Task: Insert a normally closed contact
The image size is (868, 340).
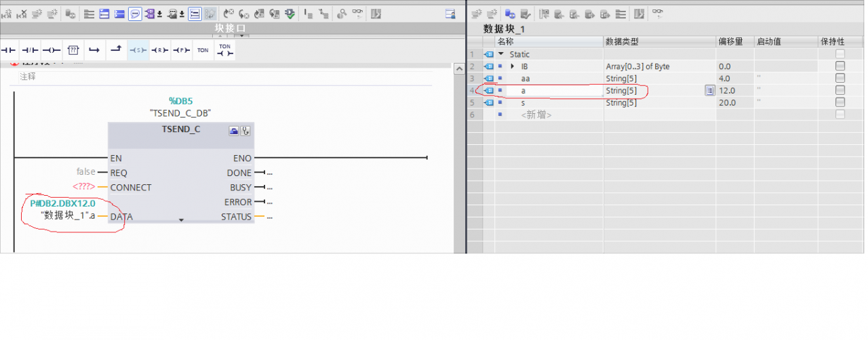Action: tap(30, 50)
